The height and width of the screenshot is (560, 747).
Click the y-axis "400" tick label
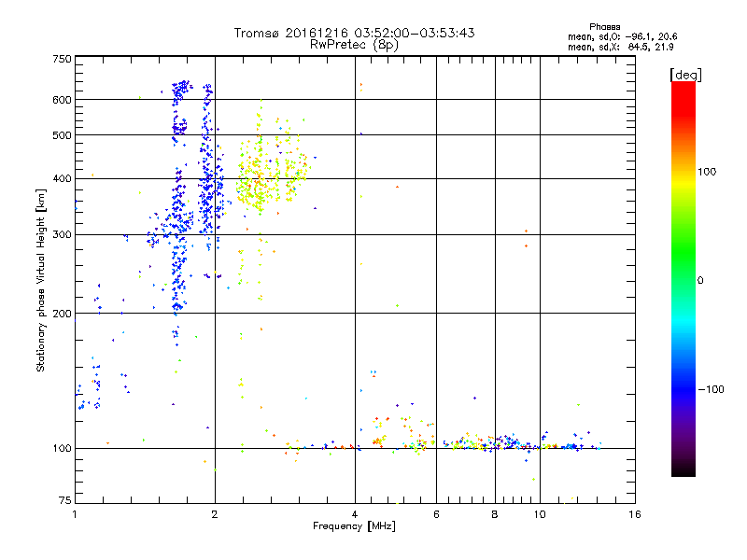(x=62, y=179)
